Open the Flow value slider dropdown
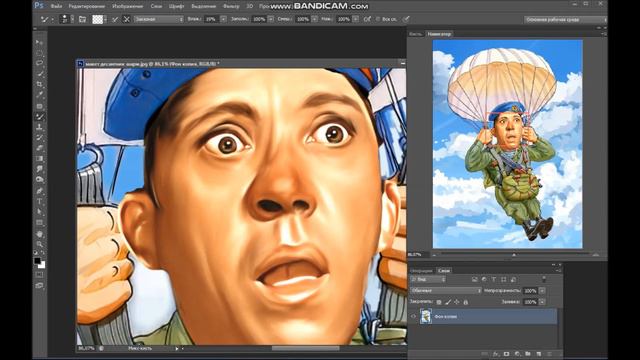The image size is (640, 360). coord(356,19)
